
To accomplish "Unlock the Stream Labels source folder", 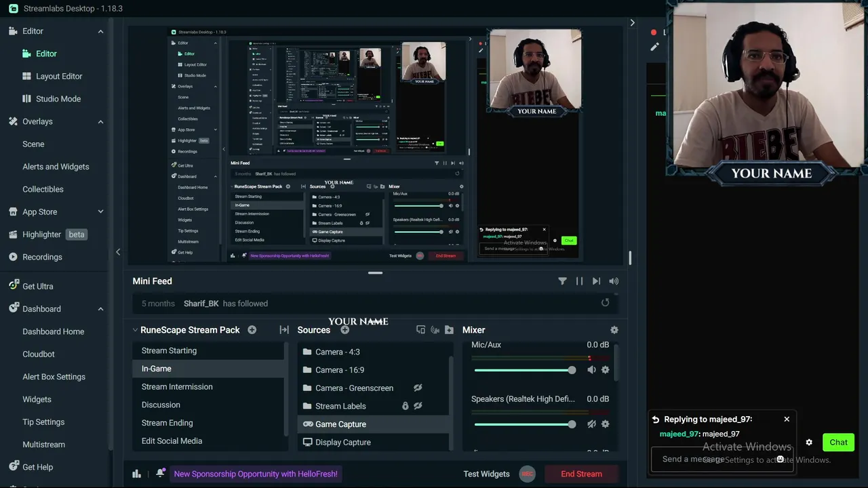I will [x=405, y=406].
